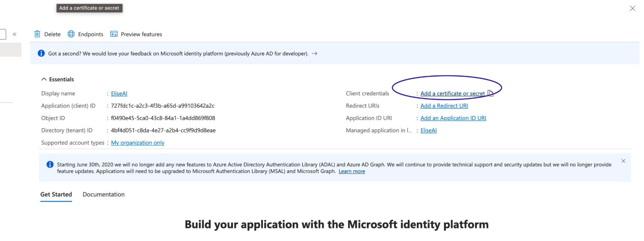The width and height of the screenshot is (644, 241).
Task: Click Add a Redirect URI link
Action: click(x=444, y=106)
